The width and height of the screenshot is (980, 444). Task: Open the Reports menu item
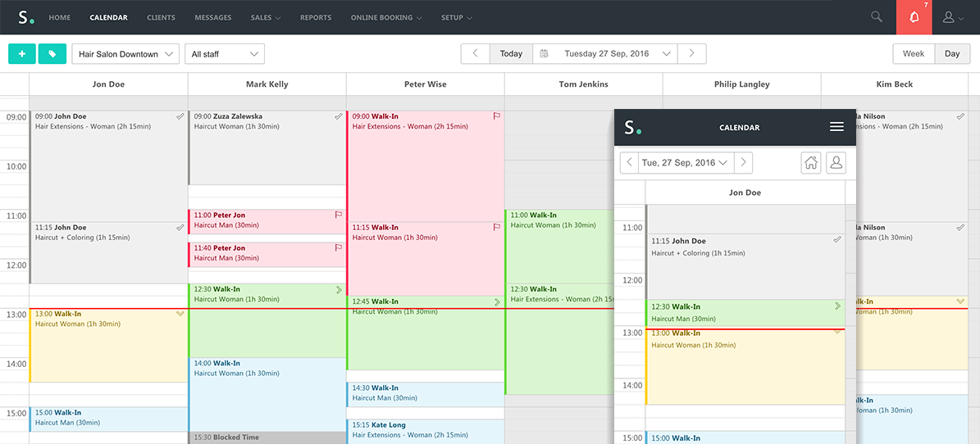[x=316, y=17]
